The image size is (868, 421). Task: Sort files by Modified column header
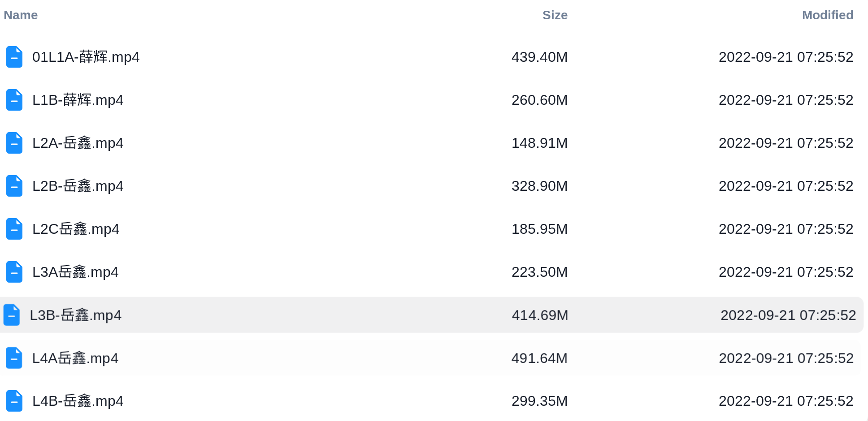pos(828,15)
